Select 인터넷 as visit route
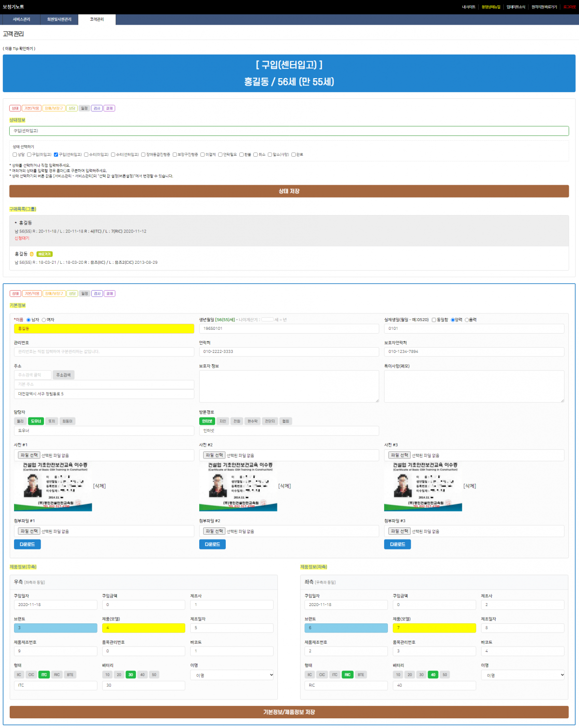 [x=207, y=421]
